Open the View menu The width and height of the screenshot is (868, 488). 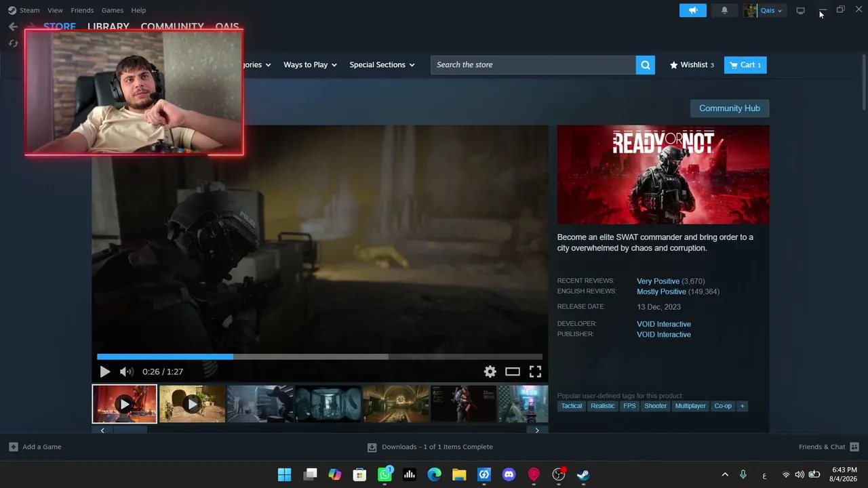[x=55, y=10]
